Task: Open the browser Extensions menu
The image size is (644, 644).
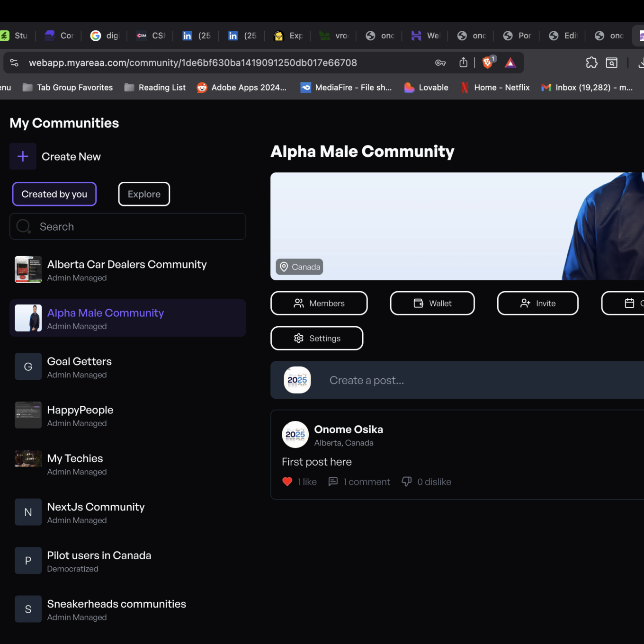Action: 591,62
